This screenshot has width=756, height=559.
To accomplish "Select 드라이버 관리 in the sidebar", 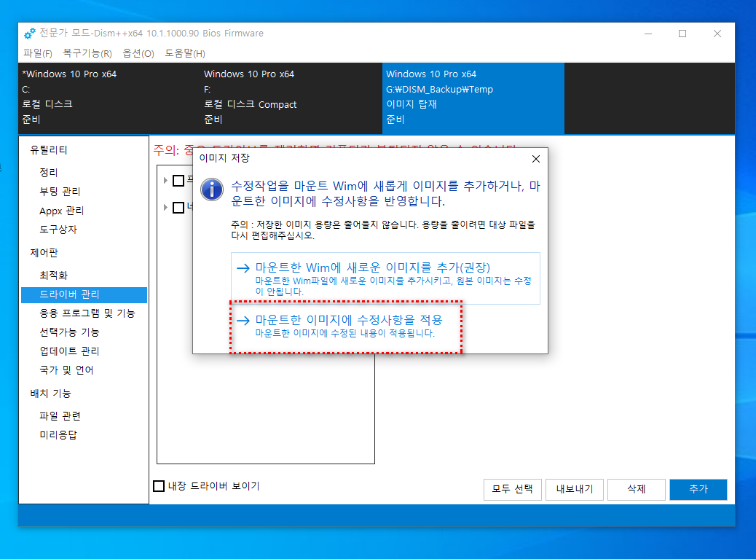I will point(84,294).
